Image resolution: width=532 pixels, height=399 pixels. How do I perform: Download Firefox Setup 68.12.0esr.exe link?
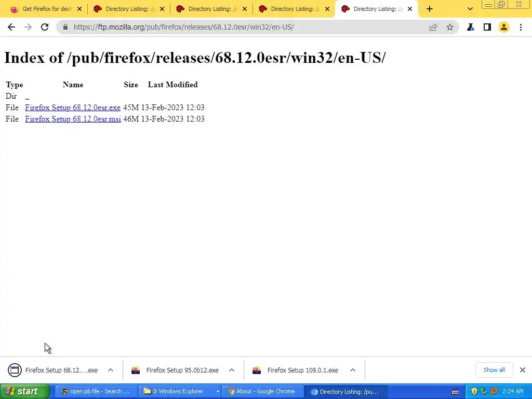73,108
